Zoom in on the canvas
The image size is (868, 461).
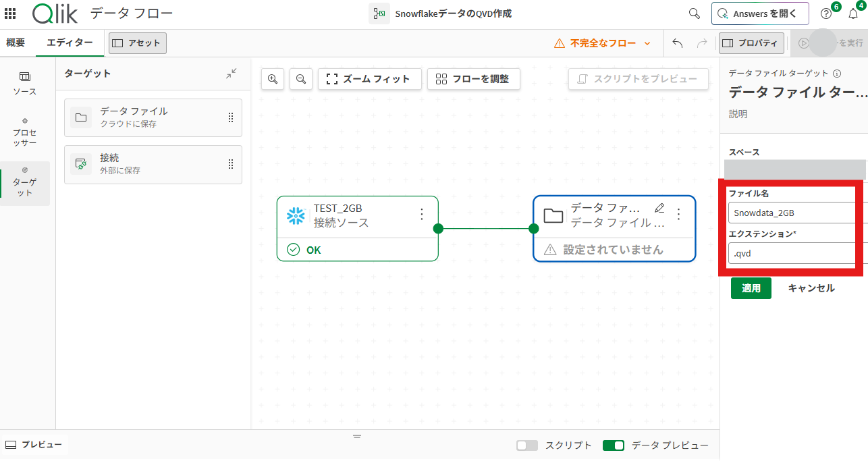click(273, 79)
